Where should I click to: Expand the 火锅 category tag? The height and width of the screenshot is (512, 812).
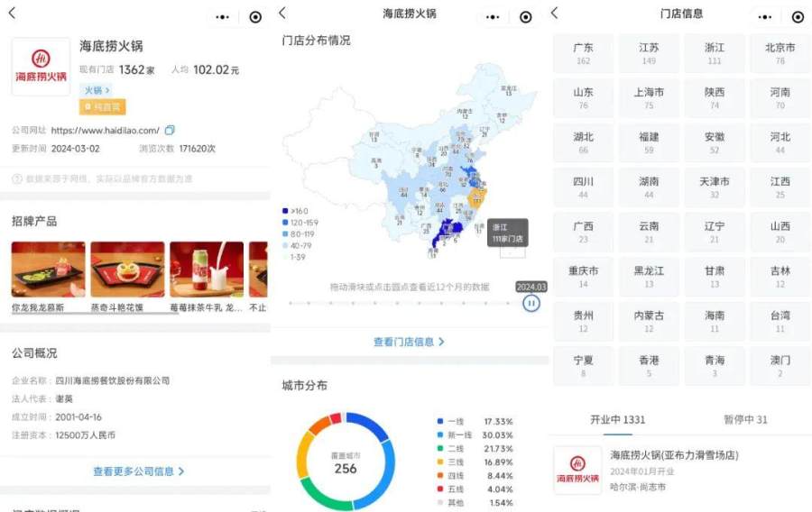click(x=97, y=90)
